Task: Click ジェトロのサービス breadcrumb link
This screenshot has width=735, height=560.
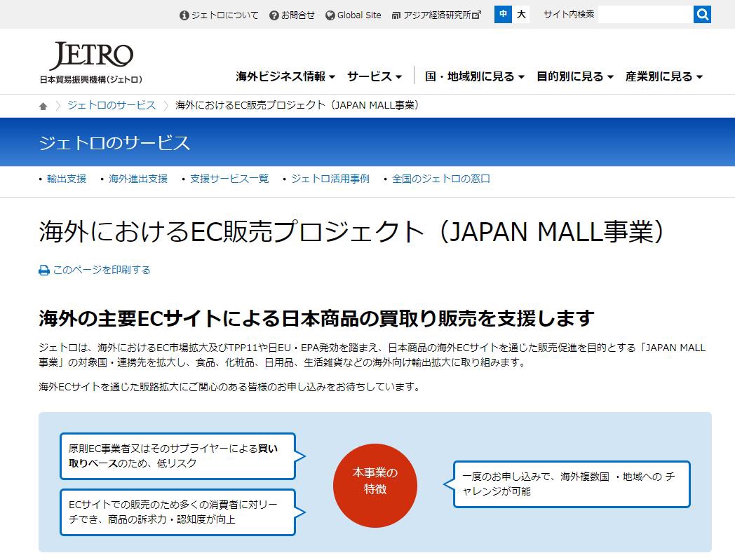Action: pos(112,105)
